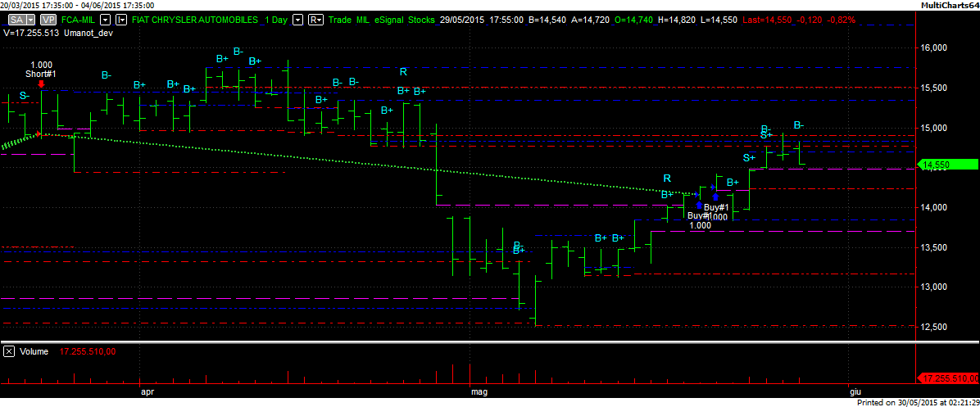The width and height of the screenshot is (980, 407).
Task: Click the blue Buy#1 arrow marker
Action: (x=715, y=197)
